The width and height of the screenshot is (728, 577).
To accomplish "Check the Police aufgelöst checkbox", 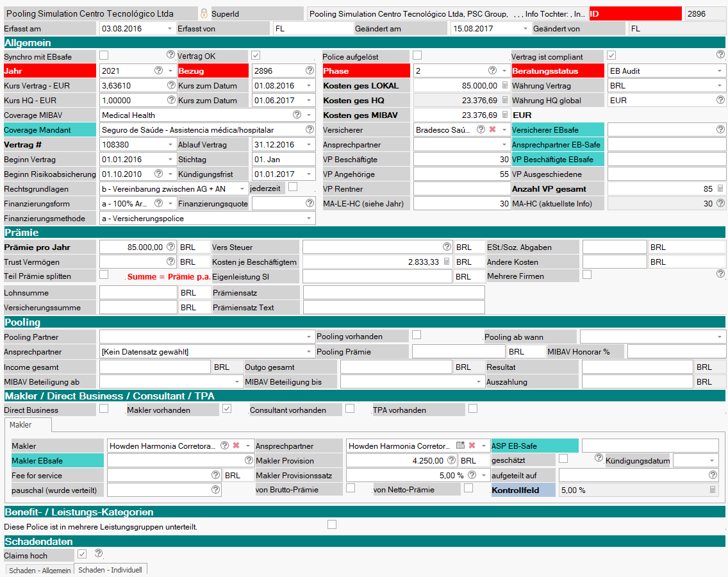I will [417, 55].
